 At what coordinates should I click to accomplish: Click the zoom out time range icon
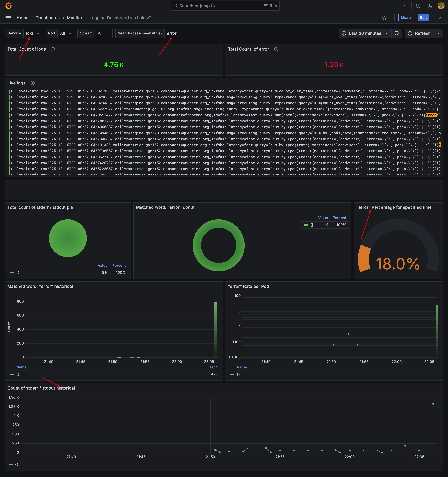[397, 33]
